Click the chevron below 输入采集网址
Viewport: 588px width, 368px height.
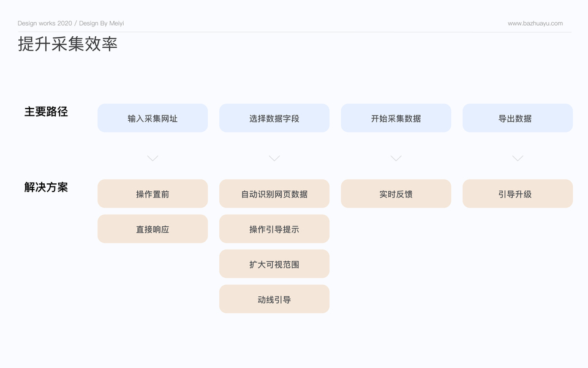pyautogui.click(x=153, y=158)
